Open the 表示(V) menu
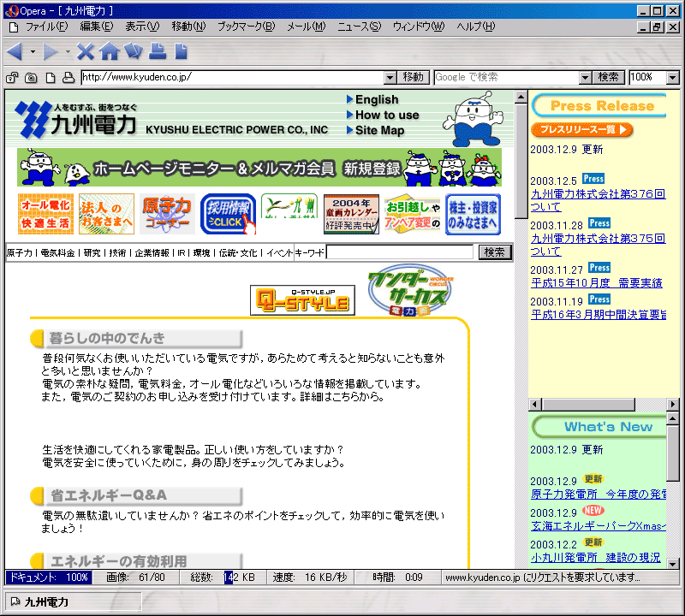Image resolution: width=685 pixels, height=616 pixels. pyautogui.click(x=142, y=27)
